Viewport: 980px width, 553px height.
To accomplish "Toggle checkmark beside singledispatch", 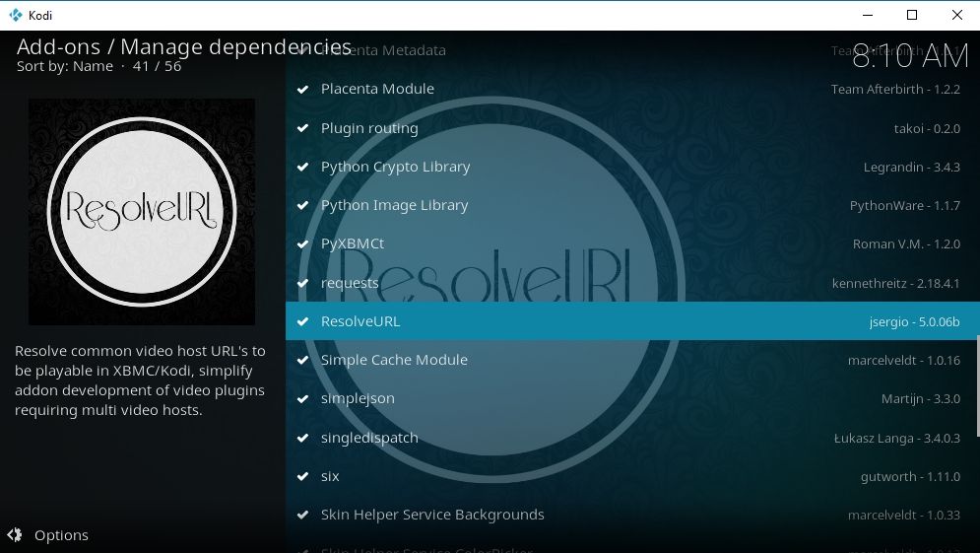I will tap(303, 438).
